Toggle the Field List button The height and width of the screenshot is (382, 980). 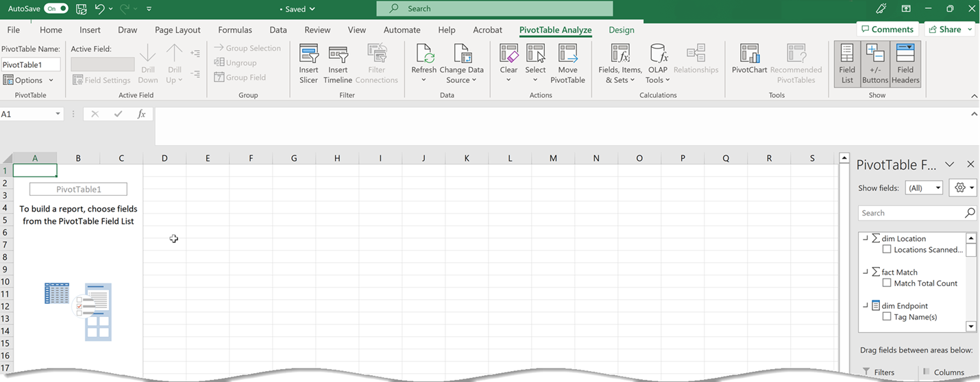click(x=847, y=64)
